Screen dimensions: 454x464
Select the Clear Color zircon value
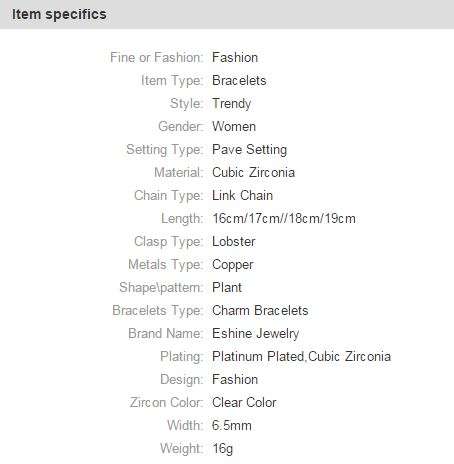(244, 402)
